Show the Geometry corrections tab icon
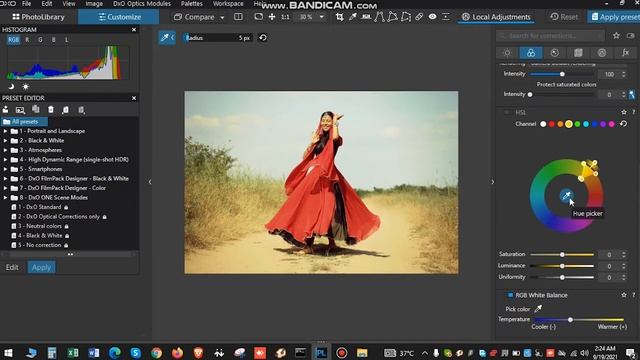The height and width of the screenshot is (360, 640). point(578,53)
